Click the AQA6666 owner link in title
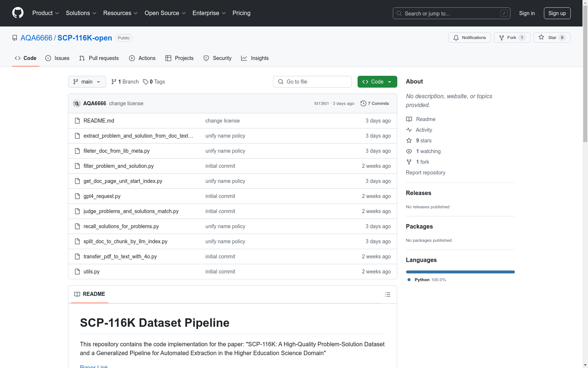 [x=36, y=38]
